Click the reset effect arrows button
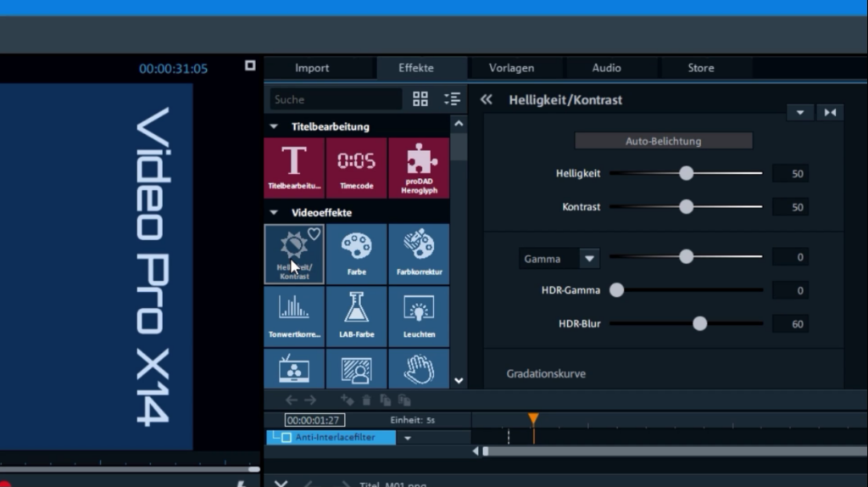 click(x=831, y=113)
